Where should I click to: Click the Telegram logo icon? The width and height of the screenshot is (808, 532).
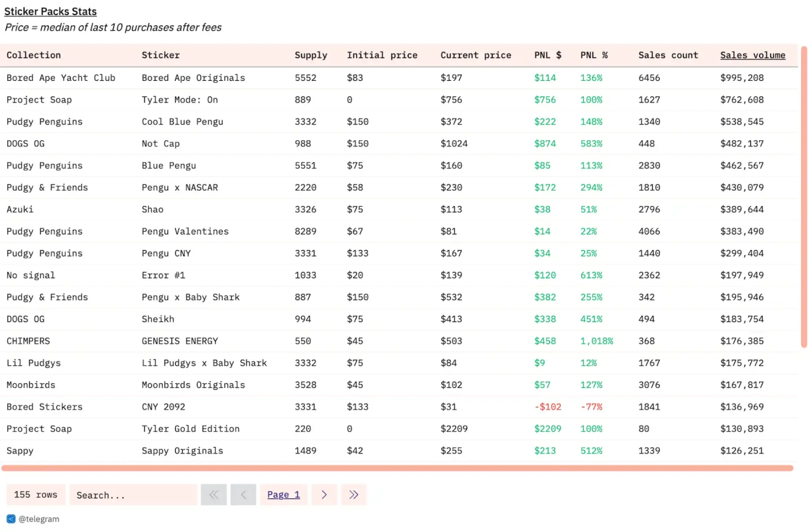(11, 519)
